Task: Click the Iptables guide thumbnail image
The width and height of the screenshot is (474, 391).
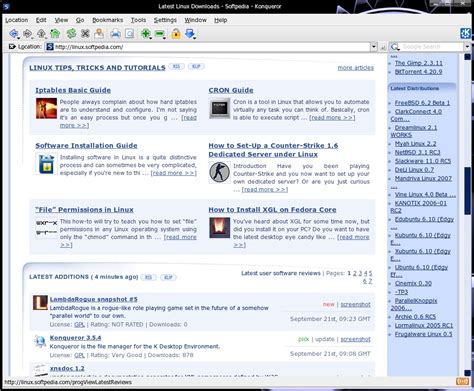Action: coord(46,108)
